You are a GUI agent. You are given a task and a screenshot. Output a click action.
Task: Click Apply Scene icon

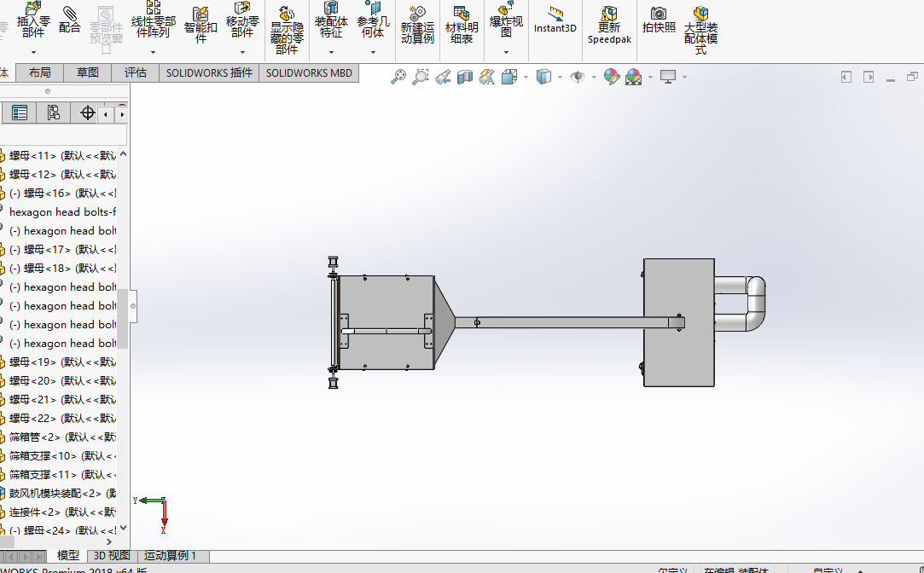coord(633,77)
